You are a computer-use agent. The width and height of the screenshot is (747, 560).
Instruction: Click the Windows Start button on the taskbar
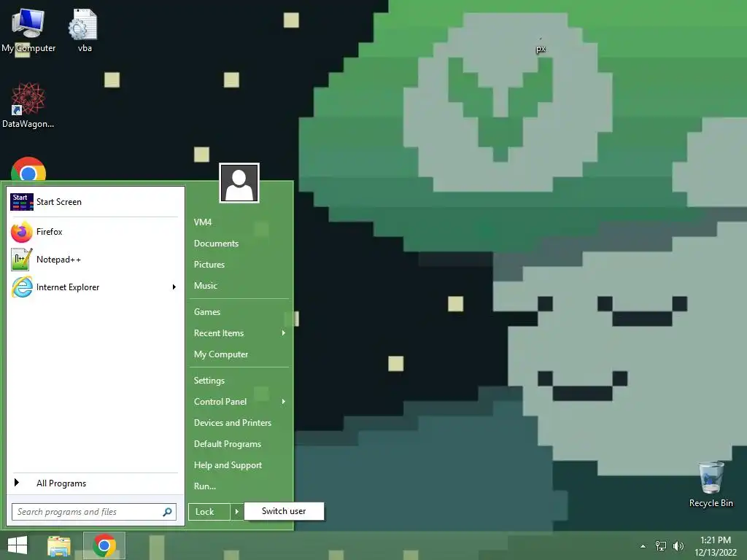[x=18, y=545]
